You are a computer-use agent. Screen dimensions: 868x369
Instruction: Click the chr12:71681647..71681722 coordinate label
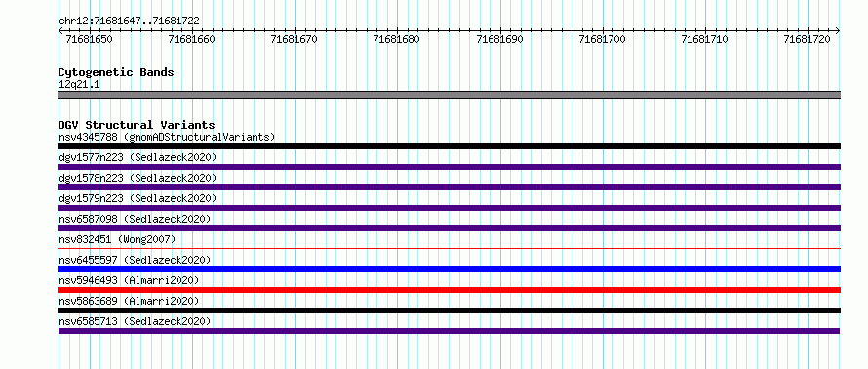(x=129, y=21)
